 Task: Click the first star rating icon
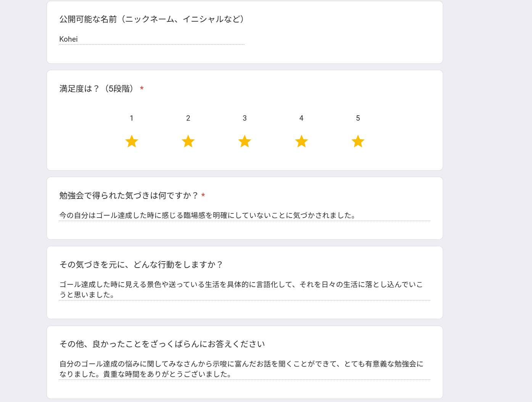click(x=132, y=142)
